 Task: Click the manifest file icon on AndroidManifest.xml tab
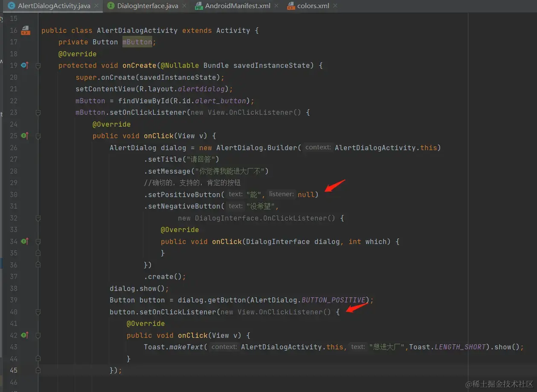click(199, 6)
